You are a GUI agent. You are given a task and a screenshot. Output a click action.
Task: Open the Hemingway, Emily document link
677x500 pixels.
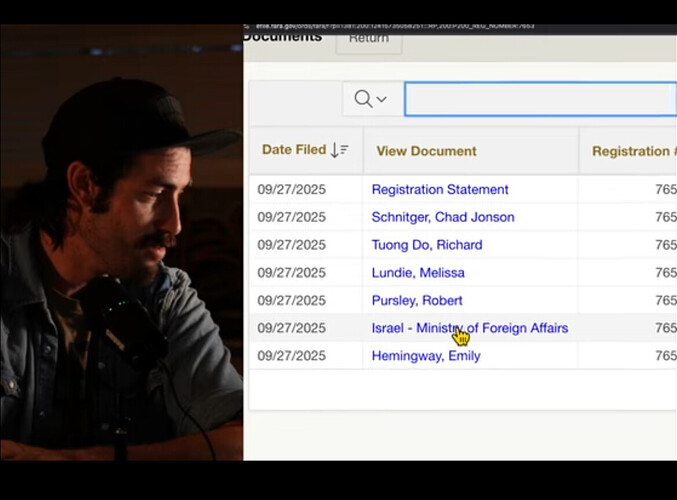(x=426, y=356)
